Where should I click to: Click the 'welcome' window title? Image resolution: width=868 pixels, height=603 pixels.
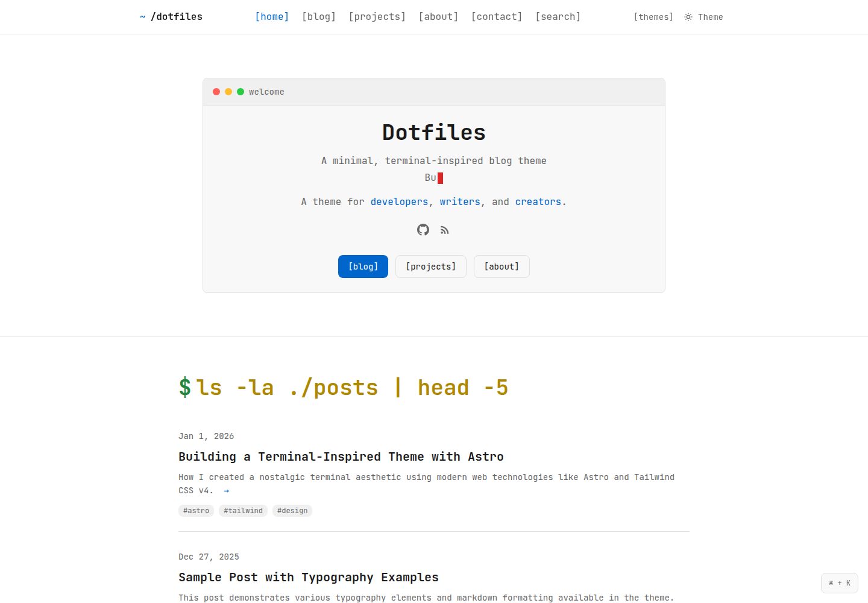click(266, 92)
